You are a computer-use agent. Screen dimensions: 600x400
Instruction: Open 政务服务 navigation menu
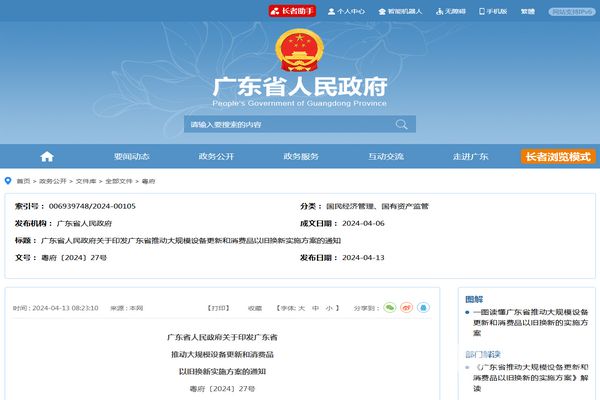301,157
